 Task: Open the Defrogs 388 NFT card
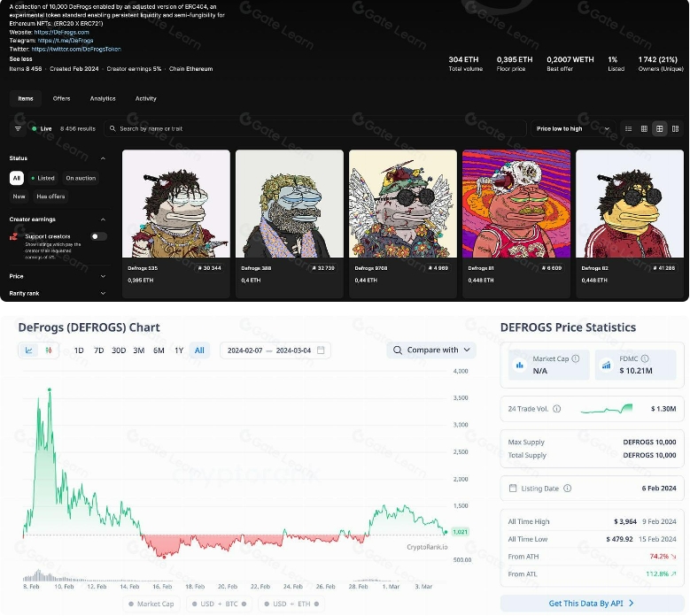point(290,224)
